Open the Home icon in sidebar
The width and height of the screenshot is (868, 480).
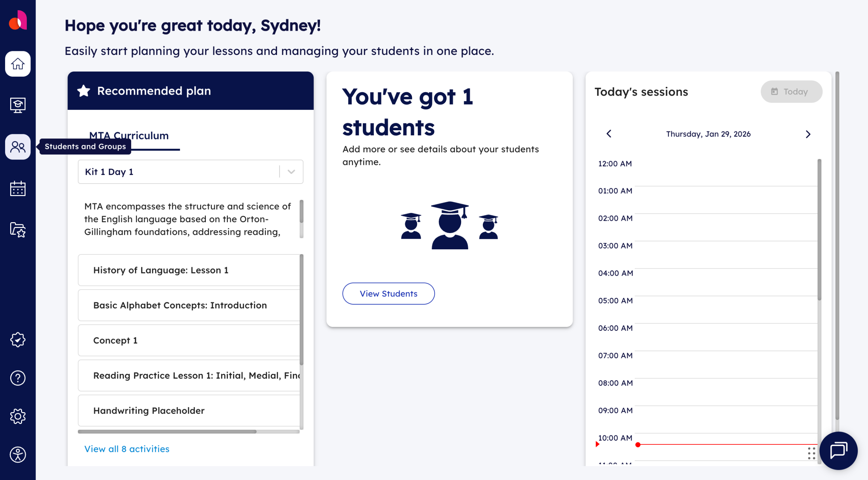click(x=18, y=64)
